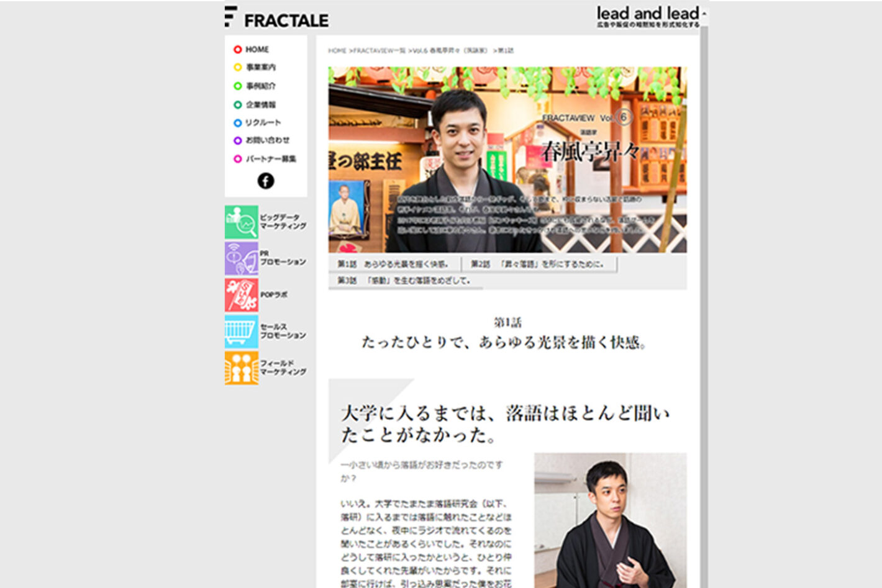Click the page's vertical scrollbar
The image size is (882, 588).
(704, 310)
